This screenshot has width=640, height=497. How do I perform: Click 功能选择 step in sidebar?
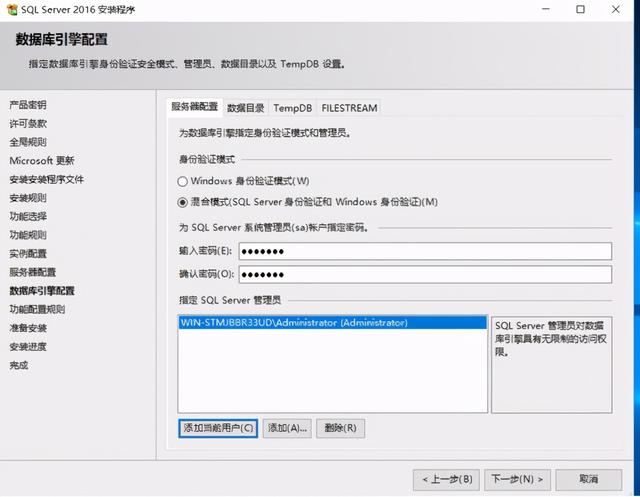point(28,216)
